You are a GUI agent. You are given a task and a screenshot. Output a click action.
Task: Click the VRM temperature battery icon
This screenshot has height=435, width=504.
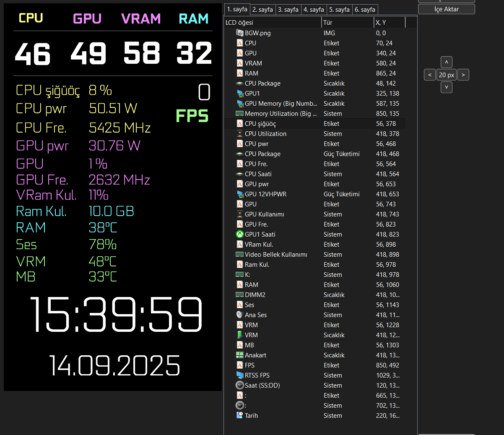click(240, 335)
